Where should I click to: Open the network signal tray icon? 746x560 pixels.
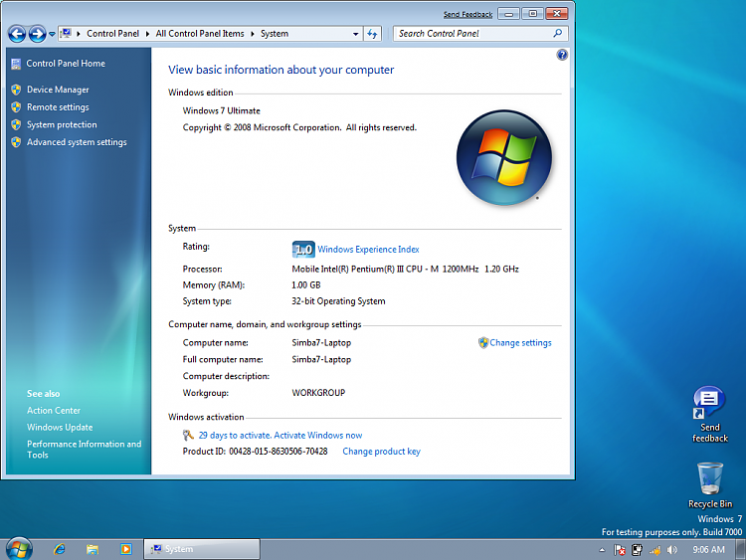[x=654, y=550]
